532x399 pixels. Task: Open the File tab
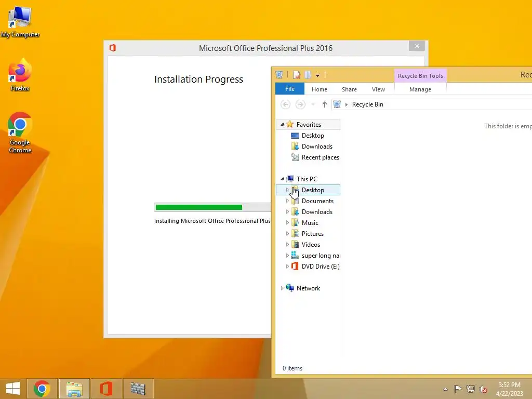pos(290,89)
